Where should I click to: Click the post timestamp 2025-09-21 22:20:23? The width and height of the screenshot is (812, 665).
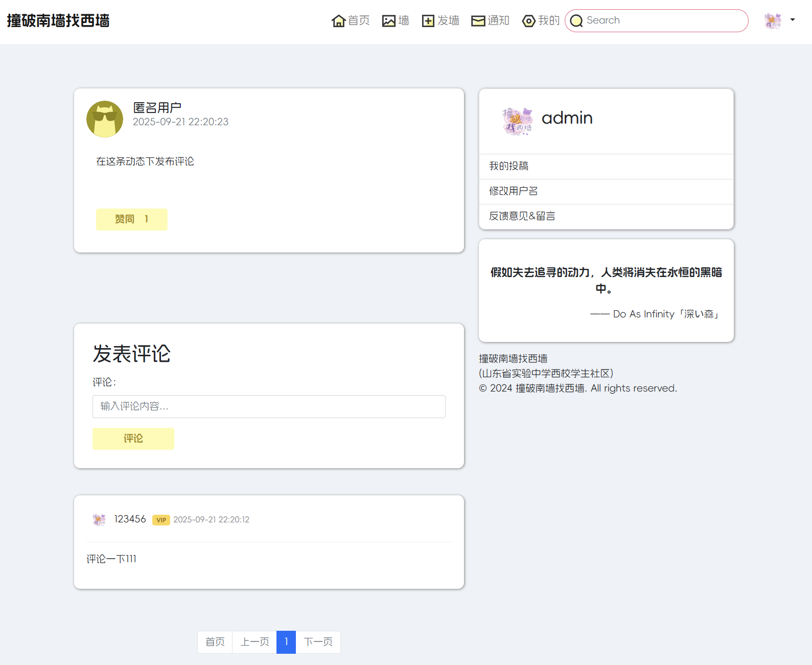click(x=181, y=122)
